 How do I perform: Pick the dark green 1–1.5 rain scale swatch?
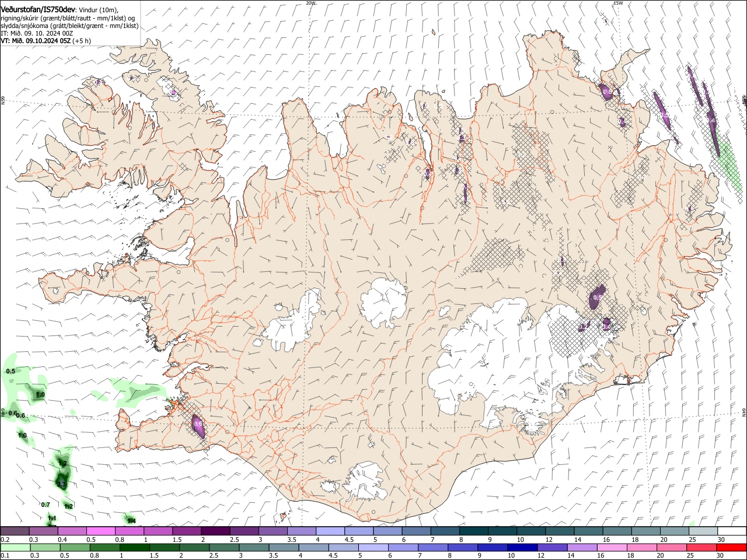135,547
